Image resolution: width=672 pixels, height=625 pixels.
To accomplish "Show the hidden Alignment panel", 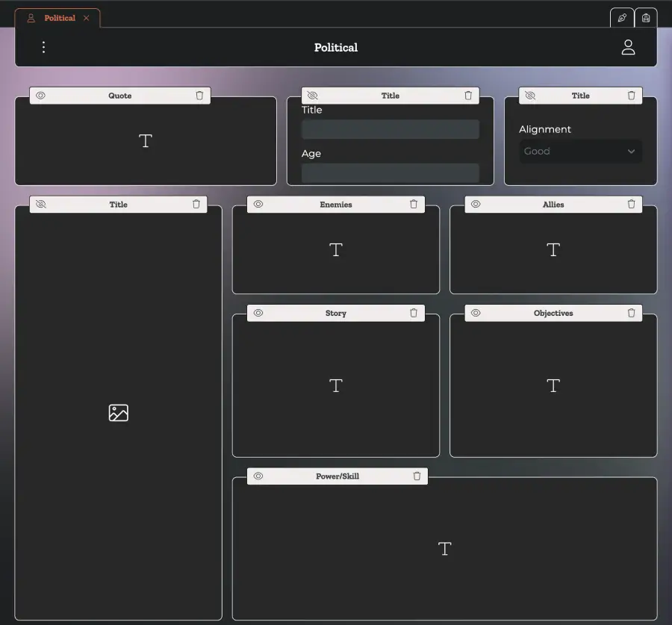I will click(x=530, y=96).
